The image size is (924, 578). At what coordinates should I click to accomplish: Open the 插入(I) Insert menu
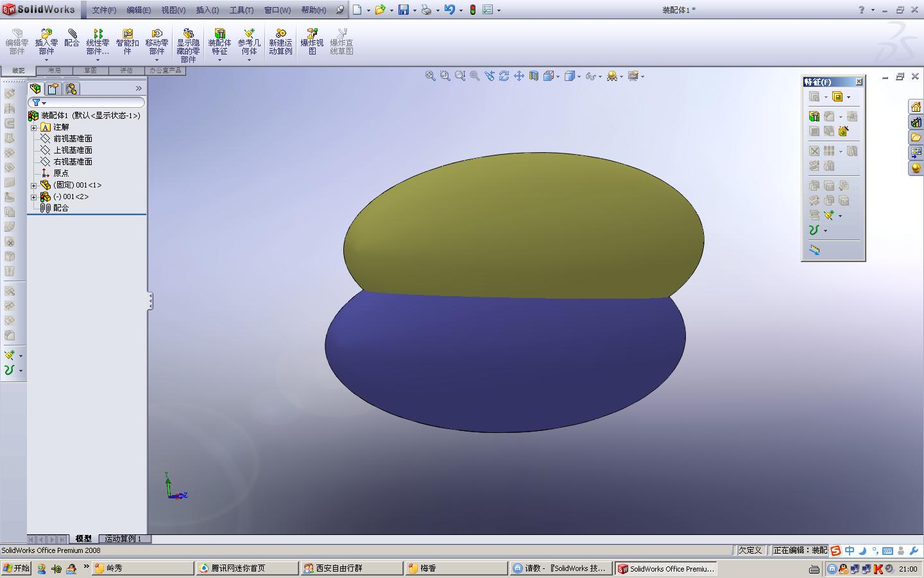(207, 10)
